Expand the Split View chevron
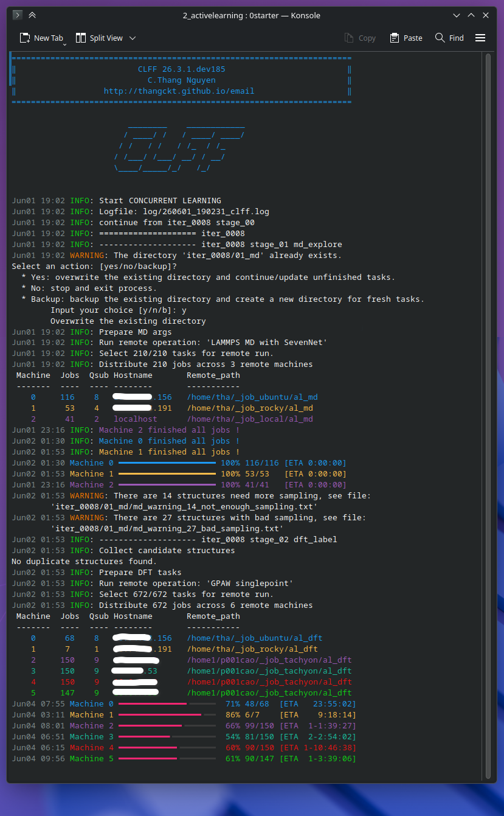Image resolution: width=504 pixels, height=816 pixels. (133, 38)
